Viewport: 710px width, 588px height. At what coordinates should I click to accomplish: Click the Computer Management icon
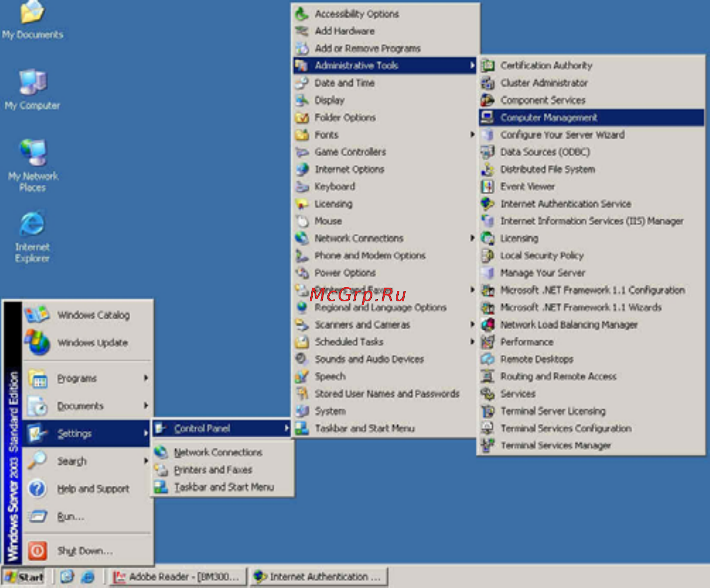point(487,117)
